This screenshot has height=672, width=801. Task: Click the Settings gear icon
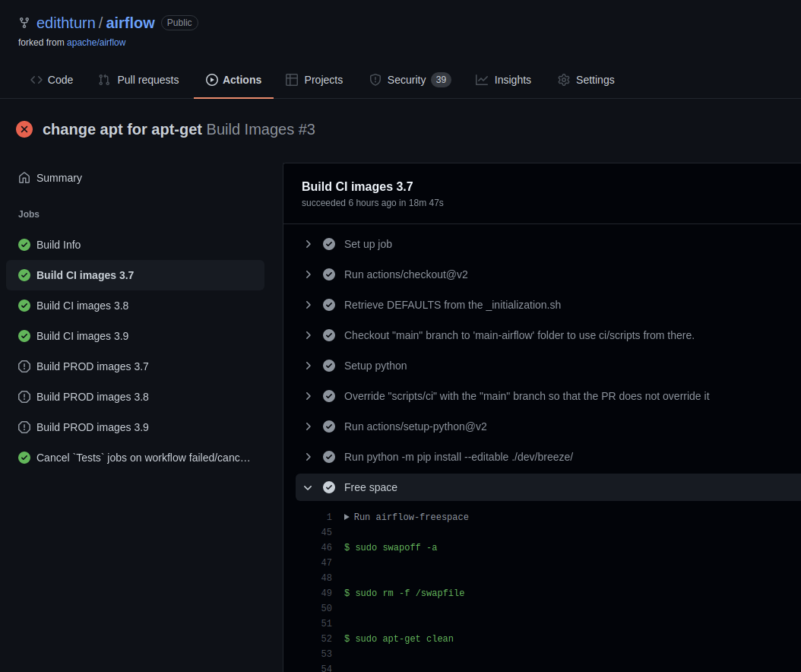(563, 80)
